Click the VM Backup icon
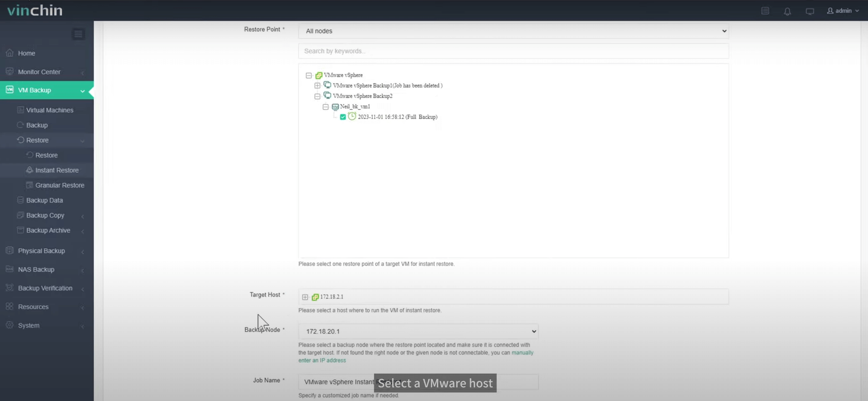Viewport: 868px width, 401px height. click(10, 90)
